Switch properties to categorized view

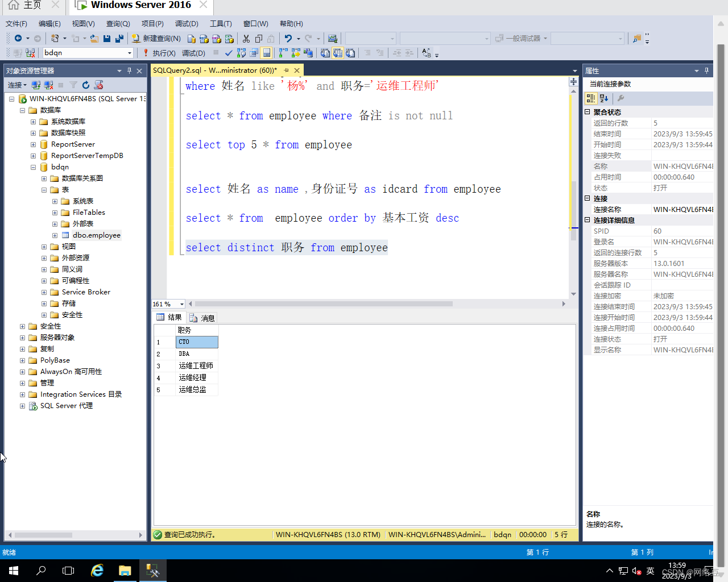pos(591,98)
